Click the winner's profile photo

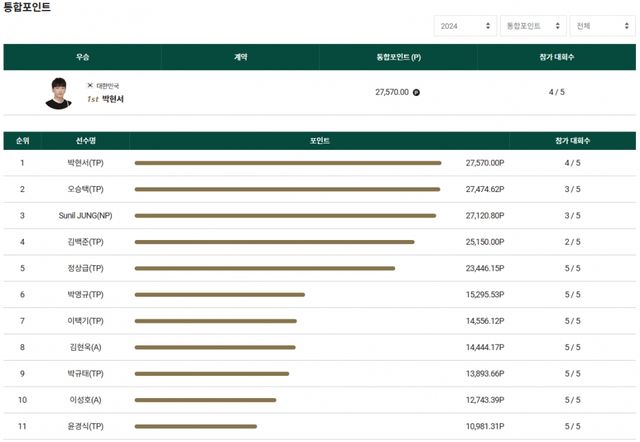point(59,92)
